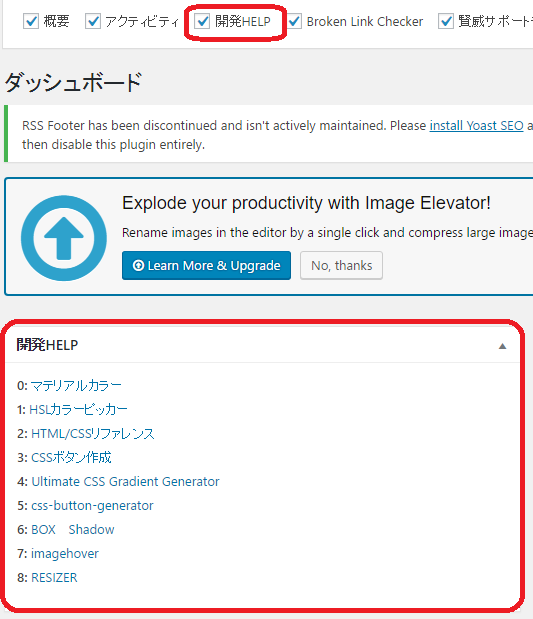Image resolution: width=533 pixels, height=619 pixels.
Task: Open the マテリアルカラー link
Action: 76,385
